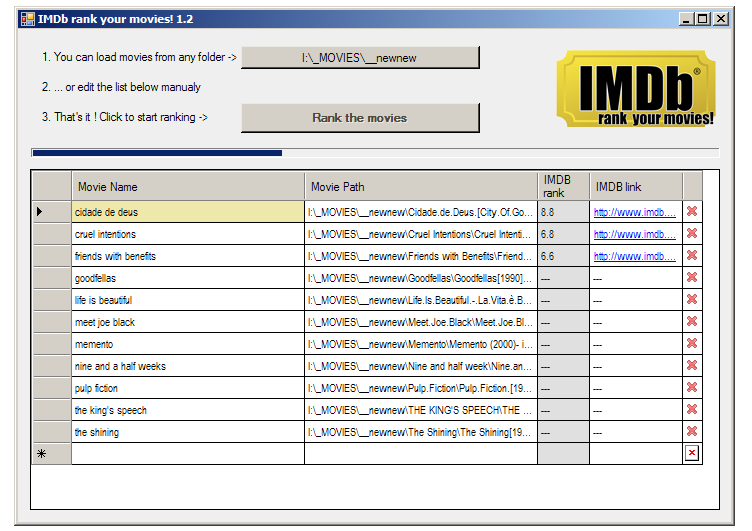Edit the cruel intentions name cell

click(x=188, y=234)
